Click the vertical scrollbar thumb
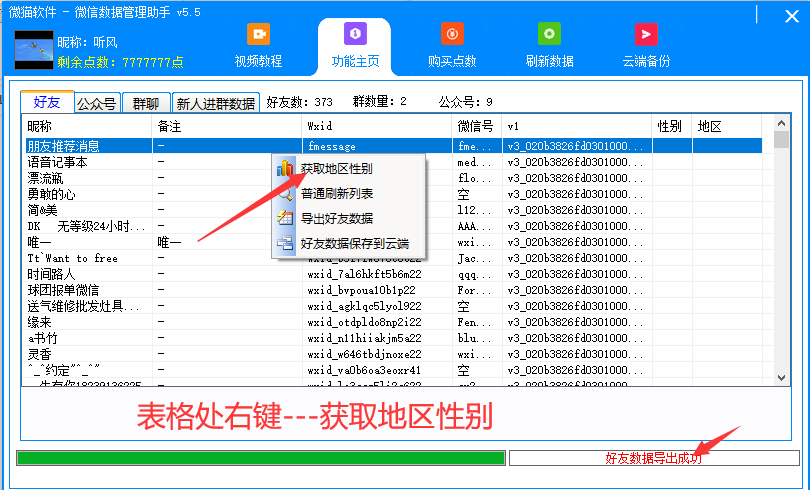Image resolution: width=810 pixels, height=490 pixels. [x=781, y=139]
